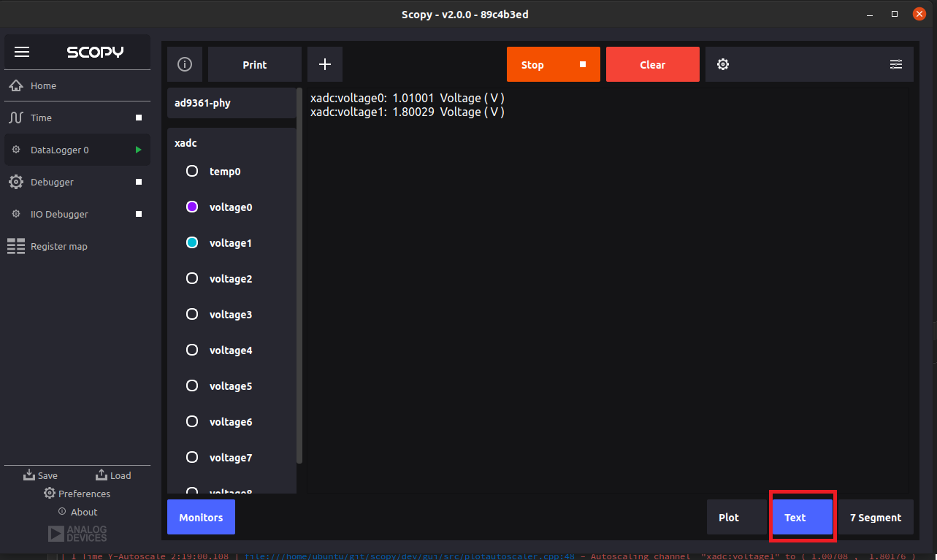Toggle the IIO Debugger run square

click(x=139, y=214)
